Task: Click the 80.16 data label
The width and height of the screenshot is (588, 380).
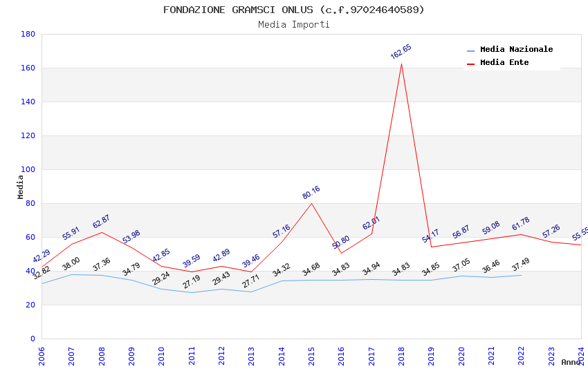Action: point(311,192)
